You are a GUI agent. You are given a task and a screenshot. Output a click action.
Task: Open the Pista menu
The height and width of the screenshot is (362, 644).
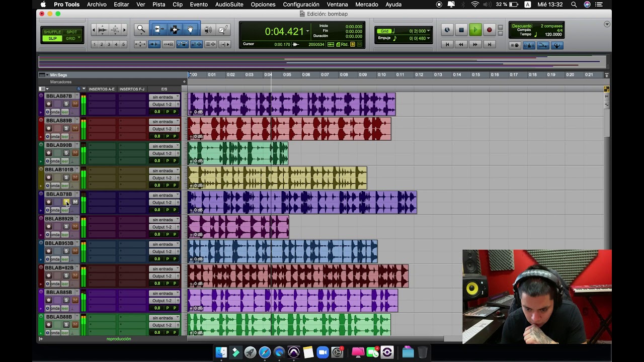158,5
